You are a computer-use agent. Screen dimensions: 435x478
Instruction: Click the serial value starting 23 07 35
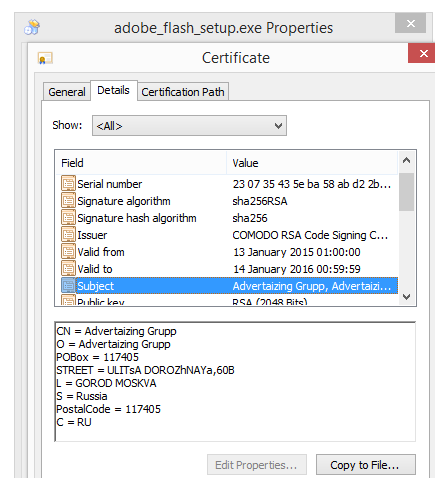(312, 184)
